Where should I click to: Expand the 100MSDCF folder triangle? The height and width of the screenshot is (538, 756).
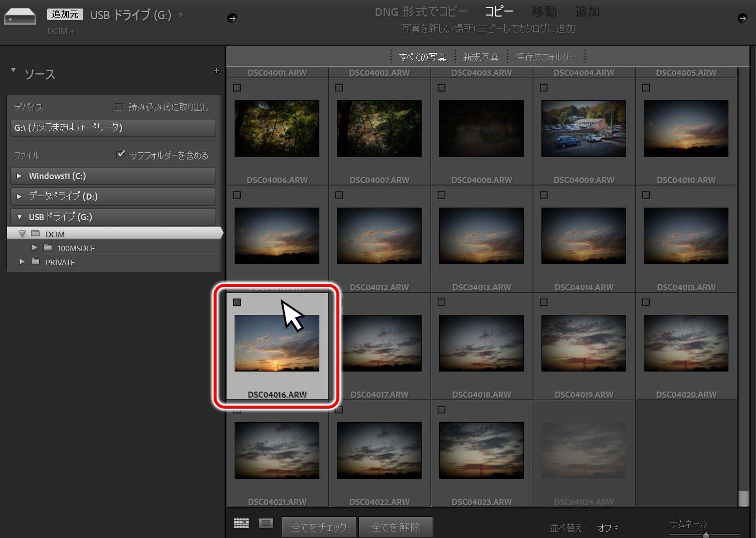point(34,248)
